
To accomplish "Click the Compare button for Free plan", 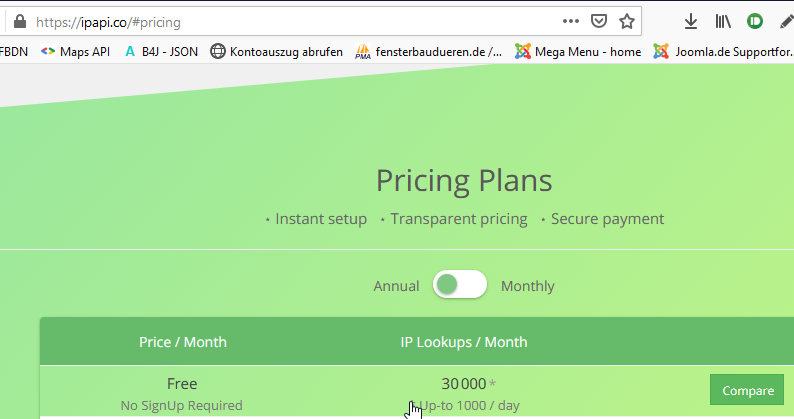I will pos(746,390).
